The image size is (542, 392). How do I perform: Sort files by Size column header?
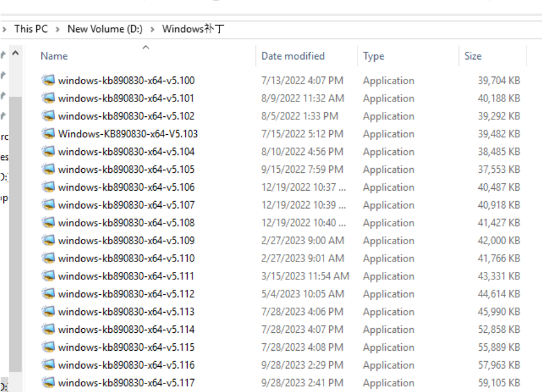tap(473, 56)
